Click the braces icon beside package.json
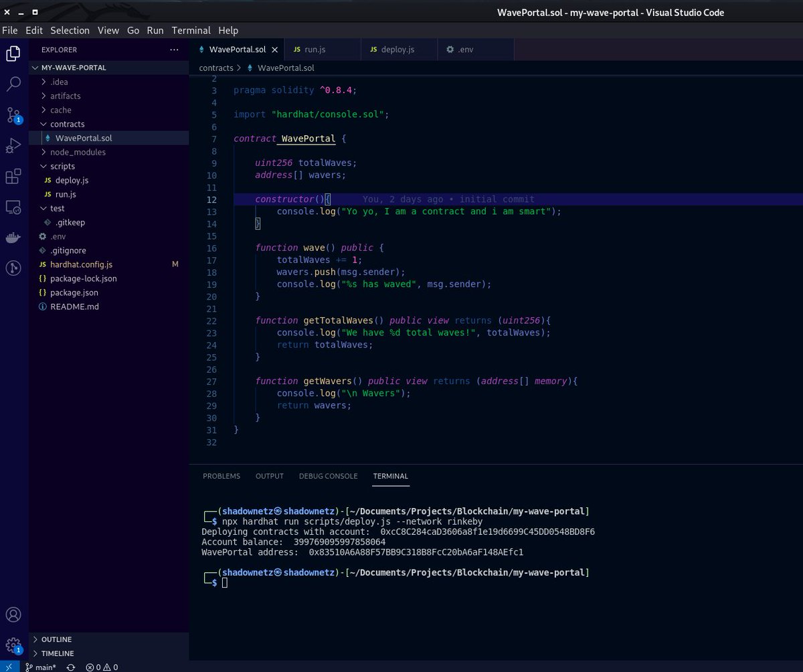 (x=43, y=292)
